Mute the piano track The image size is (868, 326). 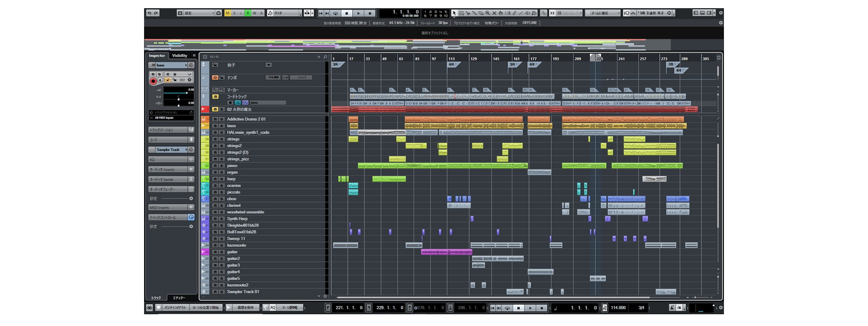215,166
